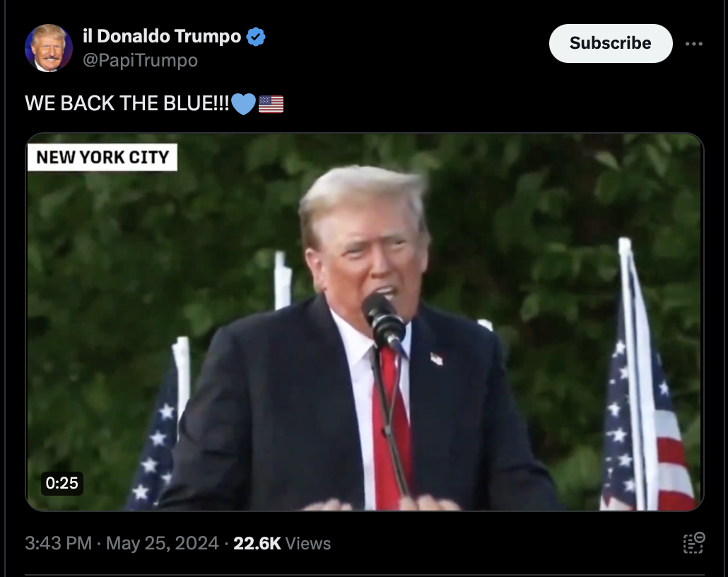View the 22.6K Views analytics
Screen dimensions: 728x577
[282, 543]
